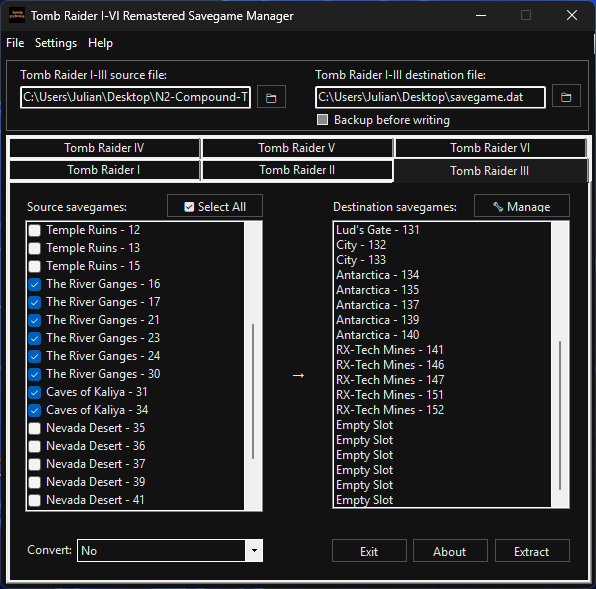Switch to Tomb Raider I tab
This screenshot has height=589, width=596.
coord(105,170)
